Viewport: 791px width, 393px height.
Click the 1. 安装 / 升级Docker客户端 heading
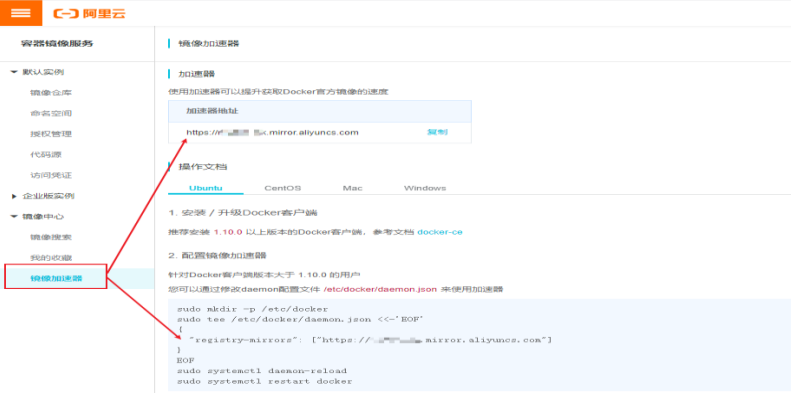(243, 213)
